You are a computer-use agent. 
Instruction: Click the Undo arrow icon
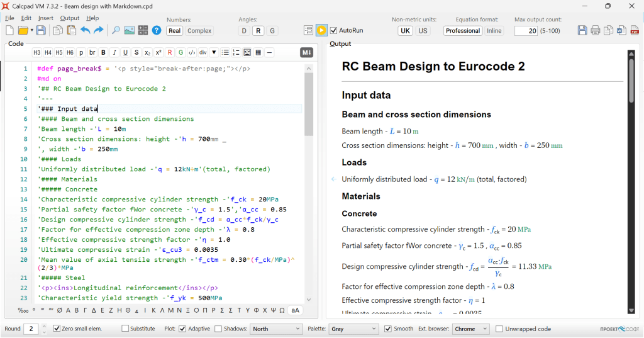[86, 30]
